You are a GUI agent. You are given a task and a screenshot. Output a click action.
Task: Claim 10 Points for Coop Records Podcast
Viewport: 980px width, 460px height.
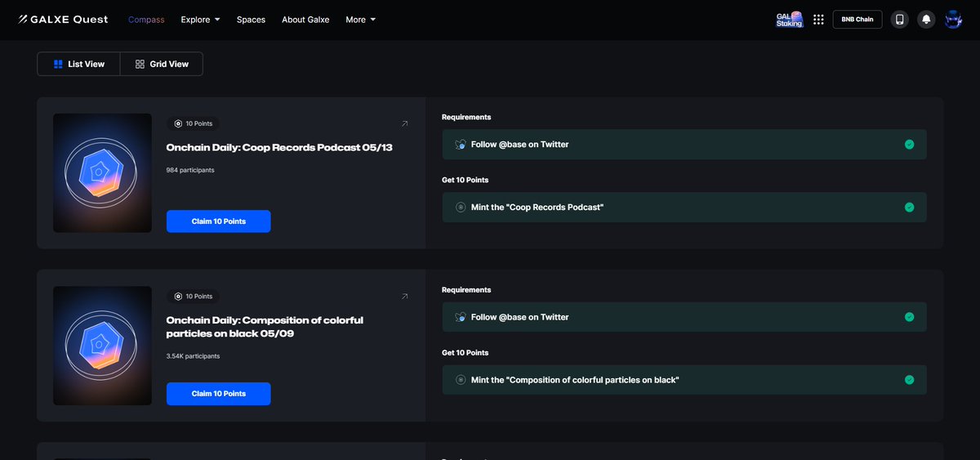coord(219,221)
